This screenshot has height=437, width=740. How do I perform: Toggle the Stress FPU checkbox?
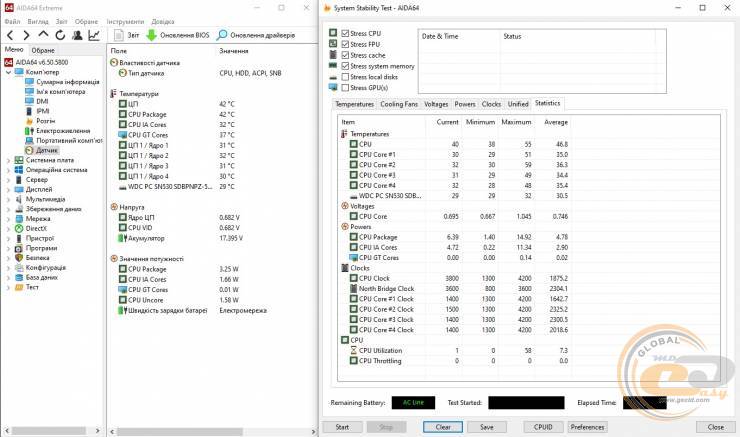pyautogui.click(x=345, y=44)
